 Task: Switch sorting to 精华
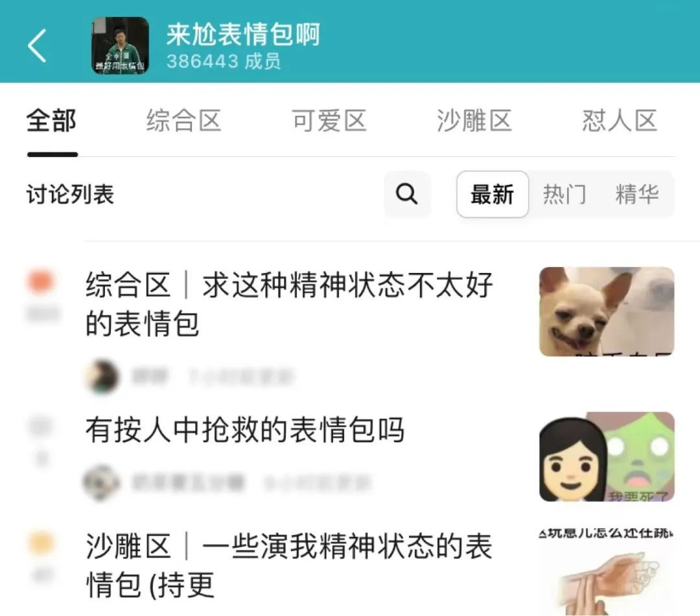click(637, 195)
